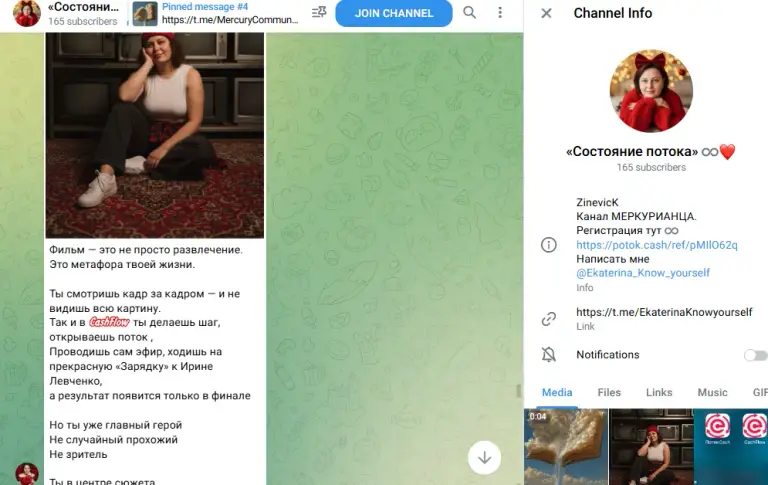Click the 'Канал МЕРКУРИАНЦА.' description line

[x=636, y=216]
